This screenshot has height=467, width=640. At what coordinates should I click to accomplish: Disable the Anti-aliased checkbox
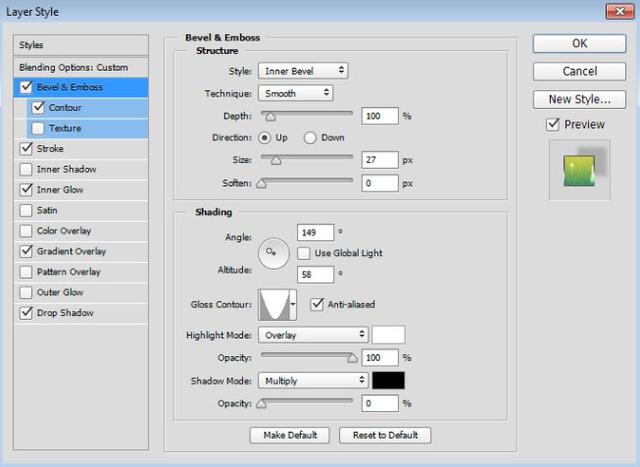318,304
